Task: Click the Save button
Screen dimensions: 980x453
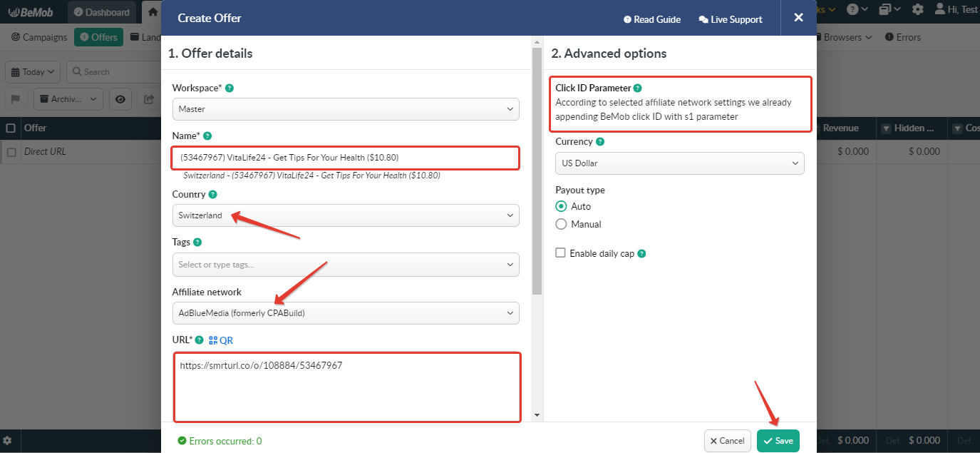Action: [x=778, y=441]
